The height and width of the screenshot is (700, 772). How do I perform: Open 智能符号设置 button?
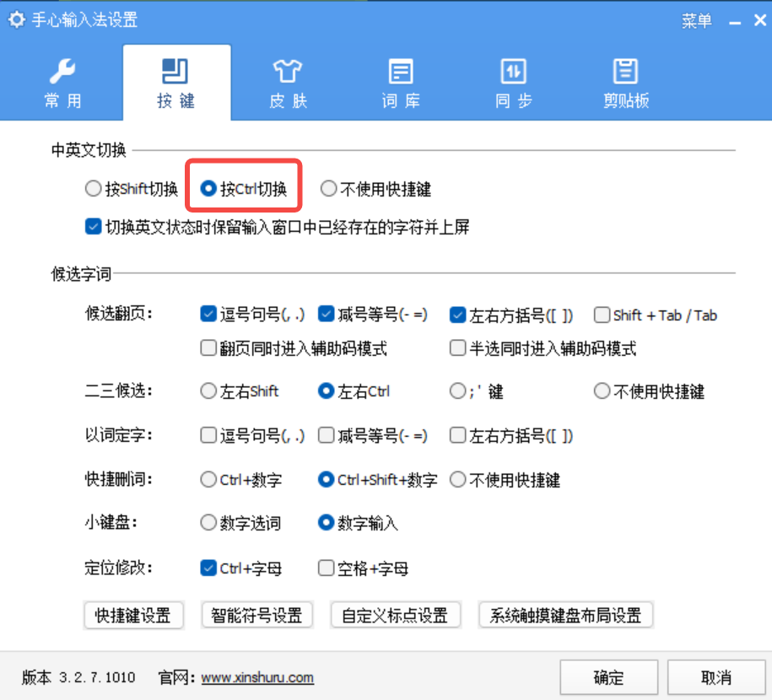(x=257, y=616)
